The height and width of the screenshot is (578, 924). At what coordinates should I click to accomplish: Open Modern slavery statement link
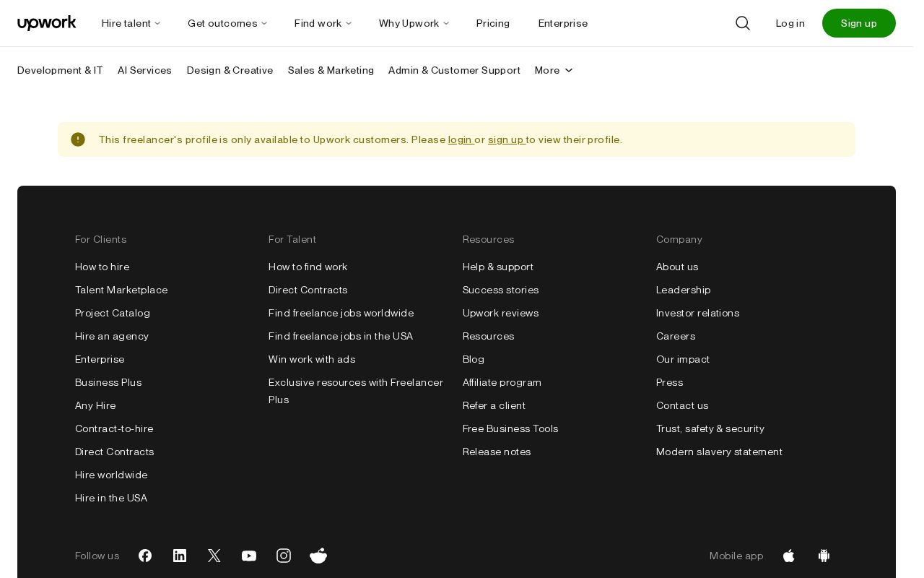tap(720, 452)
